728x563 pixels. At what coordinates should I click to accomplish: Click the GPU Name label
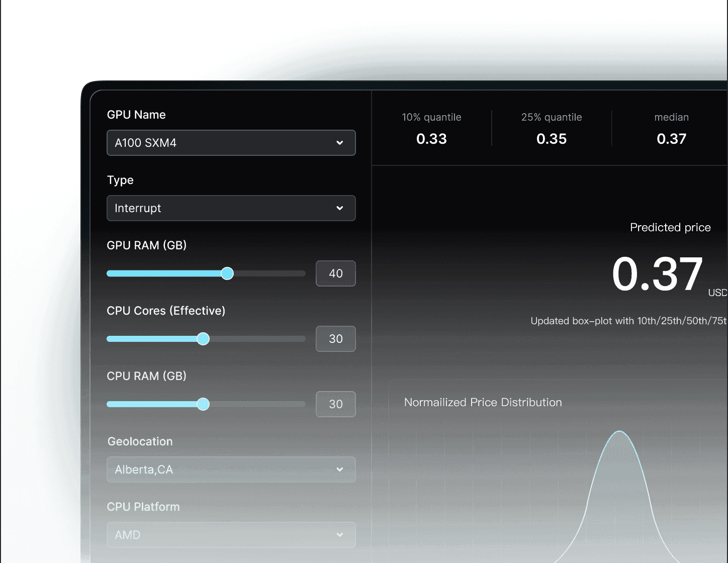coord(136,115)
